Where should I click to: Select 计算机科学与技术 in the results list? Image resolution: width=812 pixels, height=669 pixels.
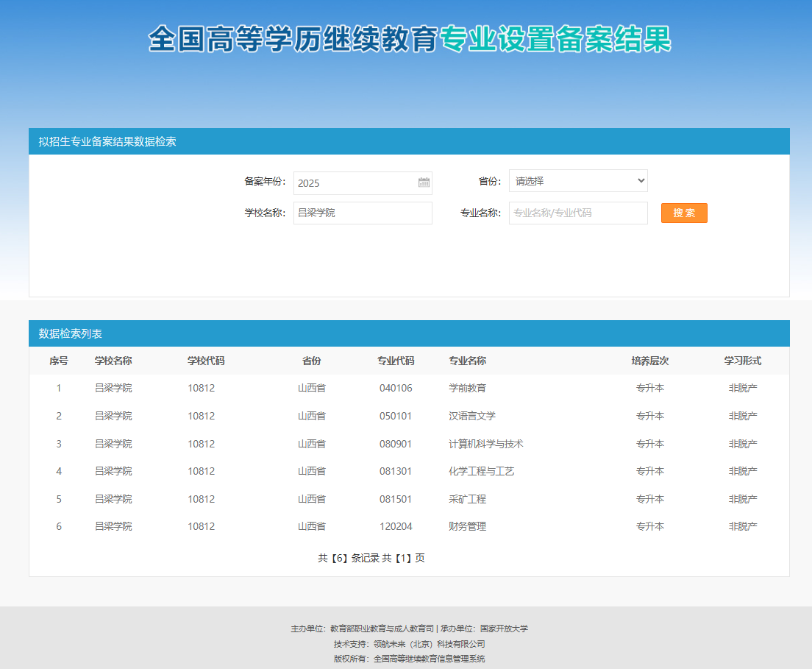486,444
